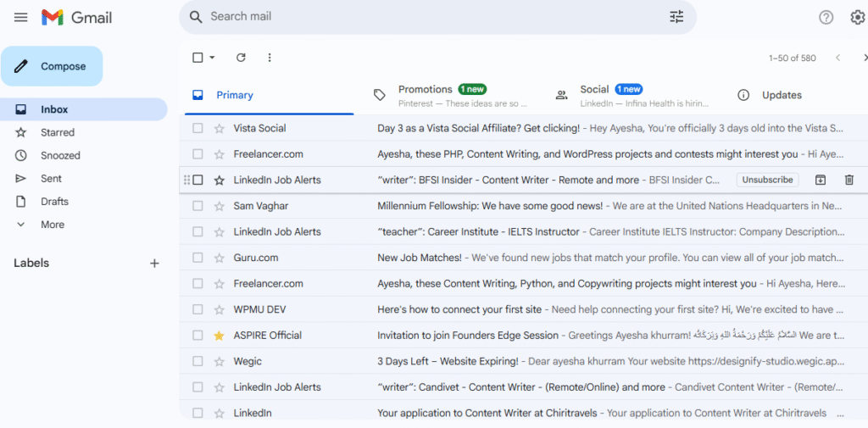The width and height of the screenshot is (868, 428).
Task: Star the Freelancer.com PHP projects email
Action: click(x=220, y=154)
